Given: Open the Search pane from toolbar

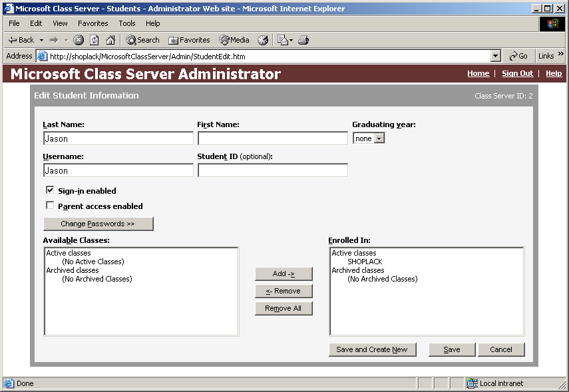Looking at the screenshot, I should [142, 40].
